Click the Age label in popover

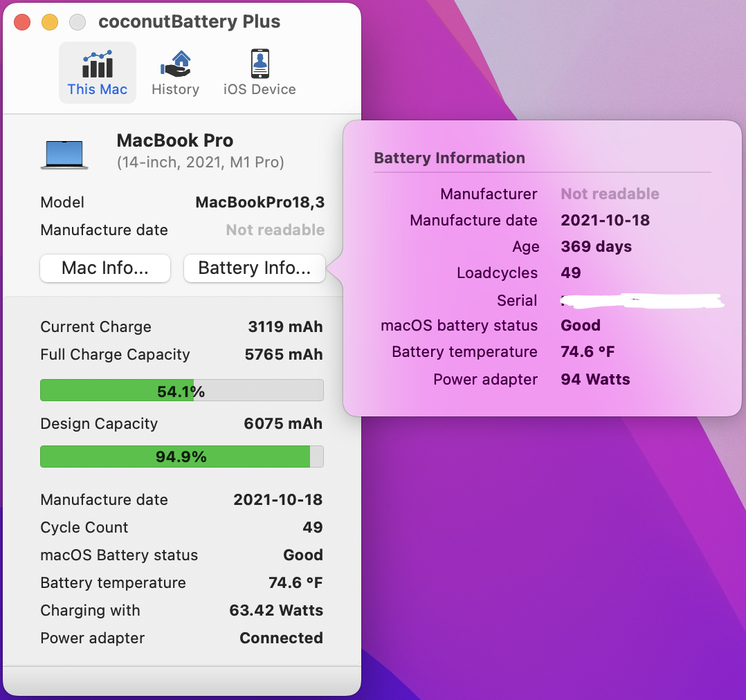click(526, 247)
